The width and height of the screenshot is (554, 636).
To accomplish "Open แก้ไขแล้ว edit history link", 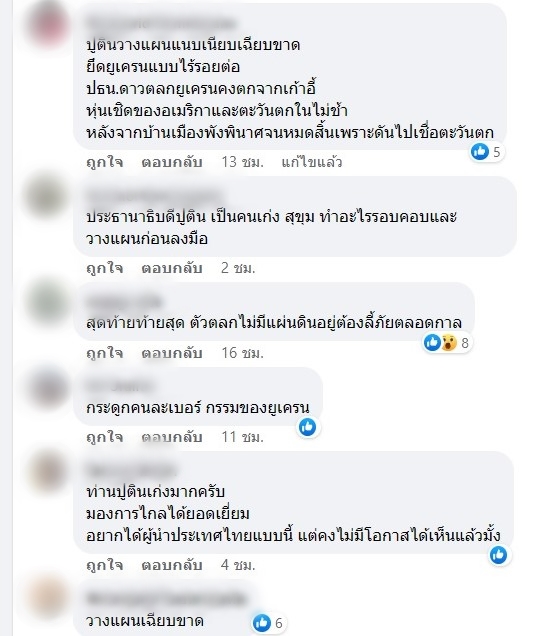I will pos(312,162).
